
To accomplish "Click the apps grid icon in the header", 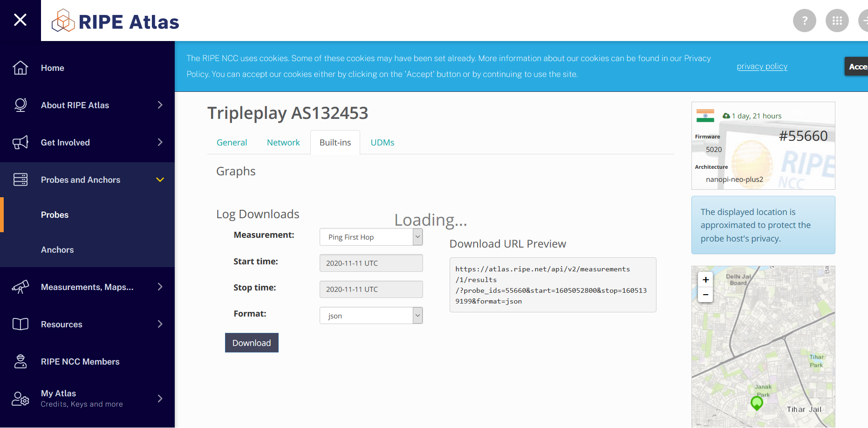I will click(x=837, y=20).
